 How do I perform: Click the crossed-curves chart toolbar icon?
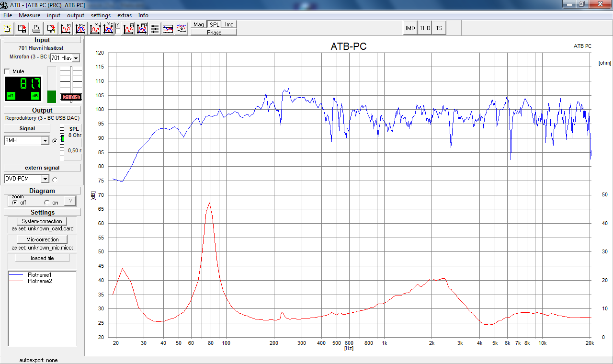pyautogui.click(x=168, y=29)
